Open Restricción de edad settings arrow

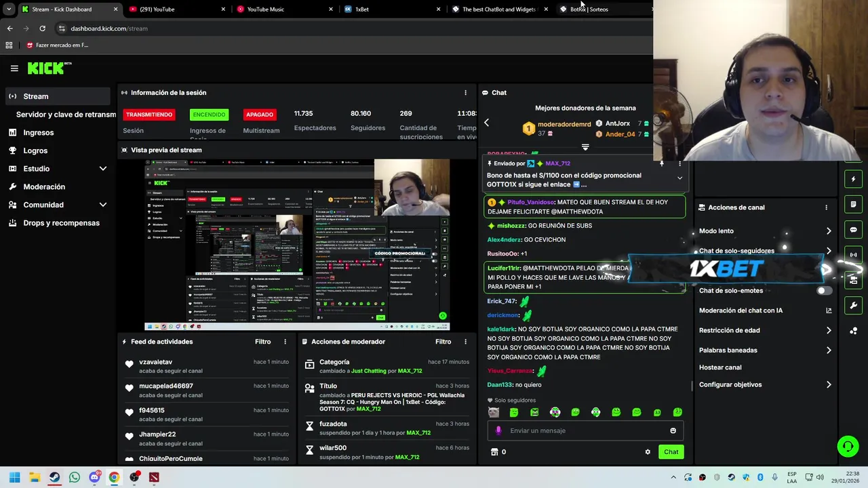pos(829,331)
